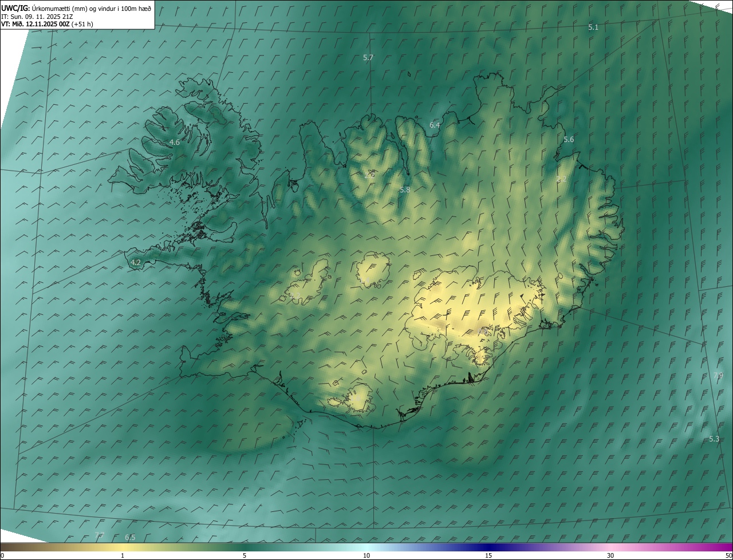Click the 4.2 value label on the western peninsula
This screenshot has height=560, width=733.
coord(136,262)
